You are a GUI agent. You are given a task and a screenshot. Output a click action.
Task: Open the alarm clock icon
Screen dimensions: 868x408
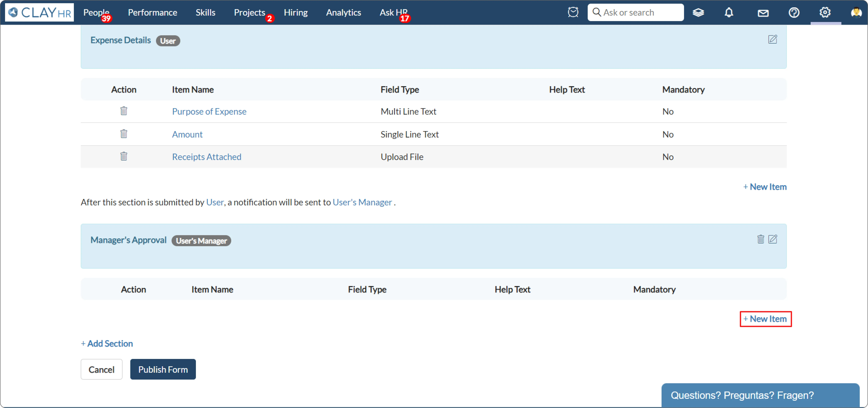pos(573,13)
